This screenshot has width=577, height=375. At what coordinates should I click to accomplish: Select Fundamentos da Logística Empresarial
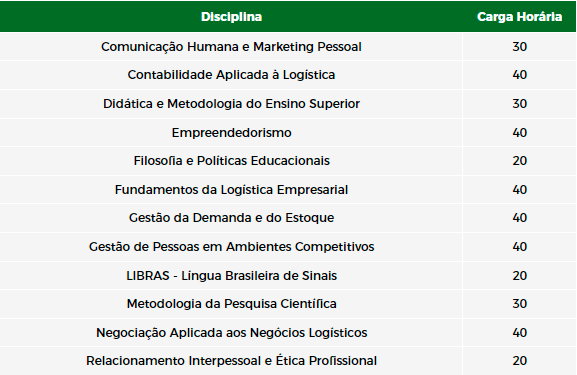click(x=231, y=190)
